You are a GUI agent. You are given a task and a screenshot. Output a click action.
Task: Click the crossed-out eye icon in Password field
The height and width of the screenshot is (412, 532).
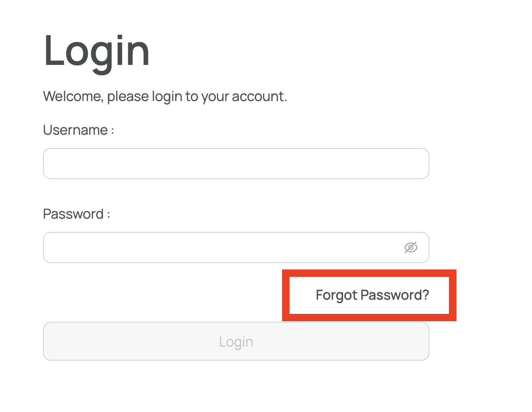410,247
